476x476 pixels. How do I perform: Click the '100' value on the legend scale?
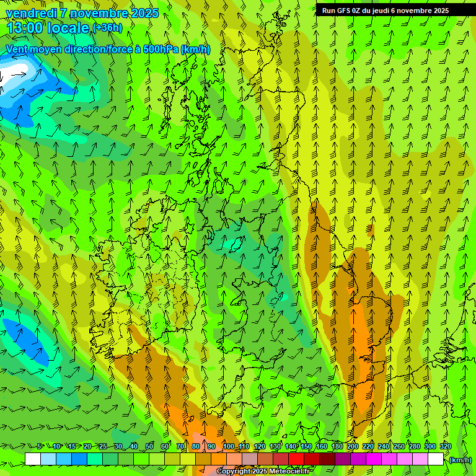pos(229,446)
